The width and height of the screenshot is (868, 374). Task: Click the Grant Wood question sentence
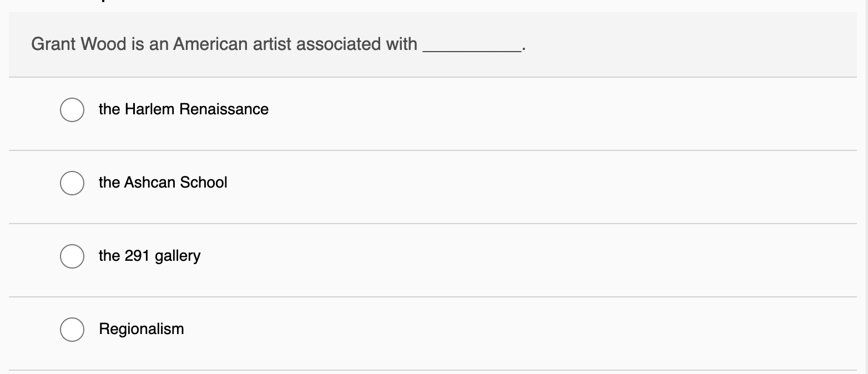tap(224, 44)
